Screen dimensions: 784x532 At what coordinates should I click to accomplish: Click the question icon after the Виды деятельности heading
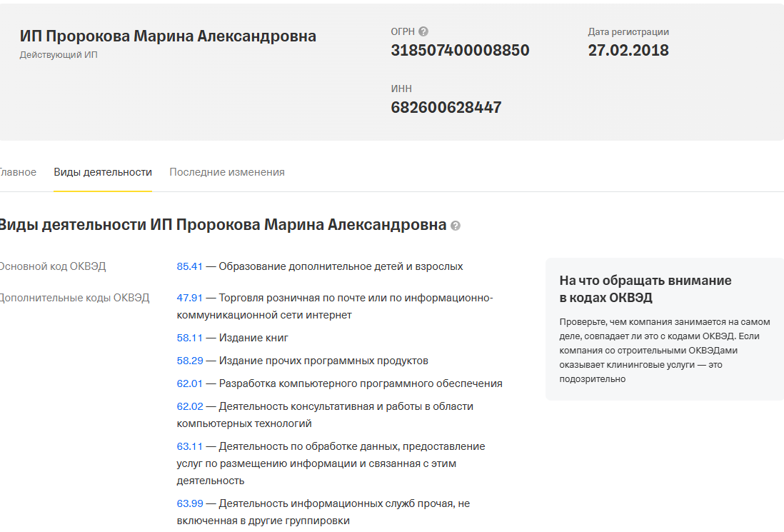[456, 226]
